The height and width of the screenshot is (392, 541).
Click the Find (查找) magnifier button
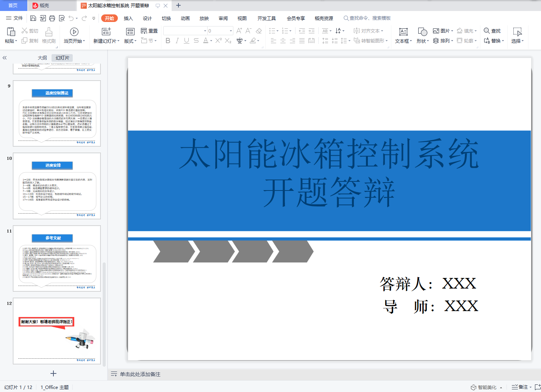(x=492, y=31)
